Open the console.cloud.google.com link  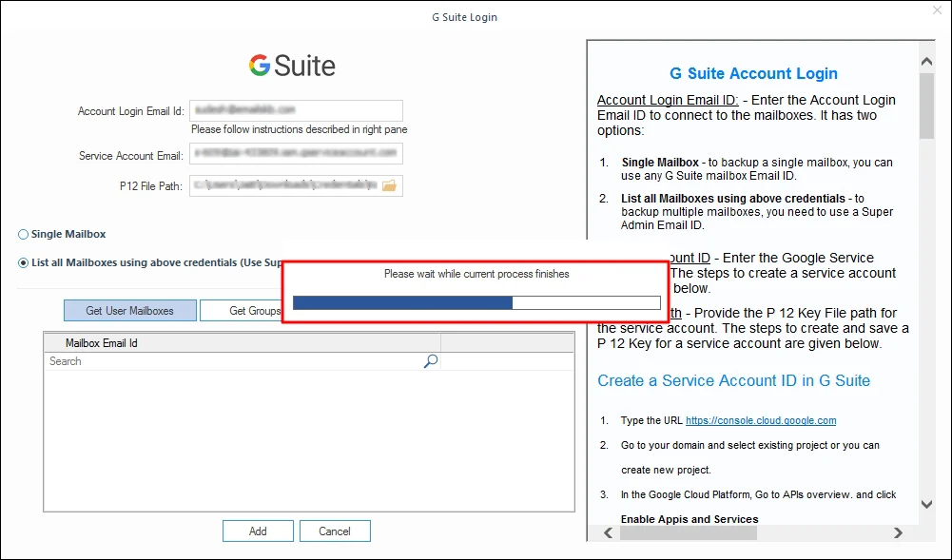pos(761,420)
